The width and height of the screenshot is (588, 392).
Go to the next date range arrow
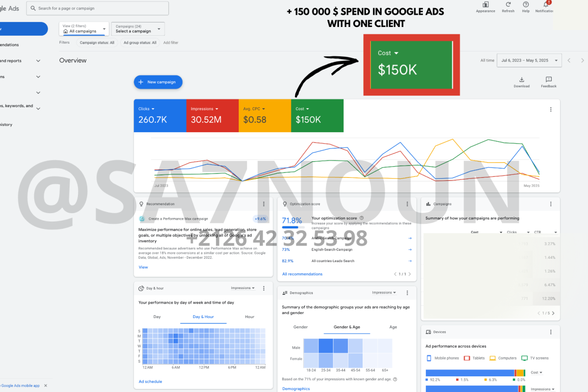pos(583,60)
